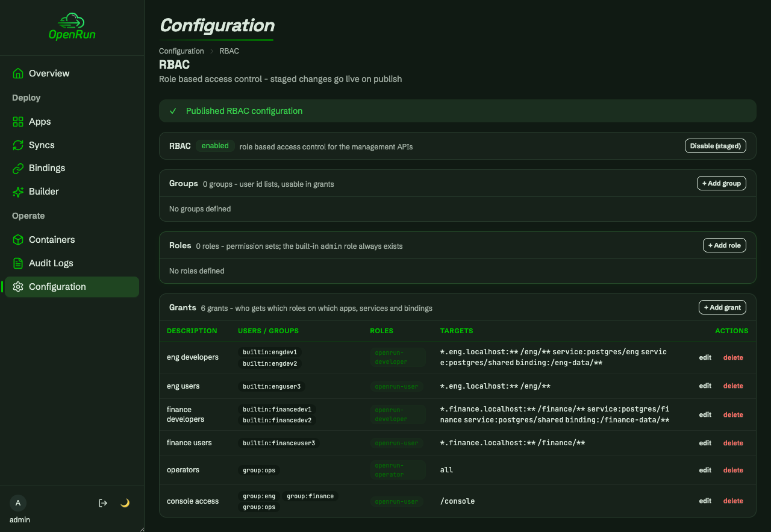Click Published RBAC configuration banner
The width and height of the screenshot is (771, 532).
tap(457, 111)
